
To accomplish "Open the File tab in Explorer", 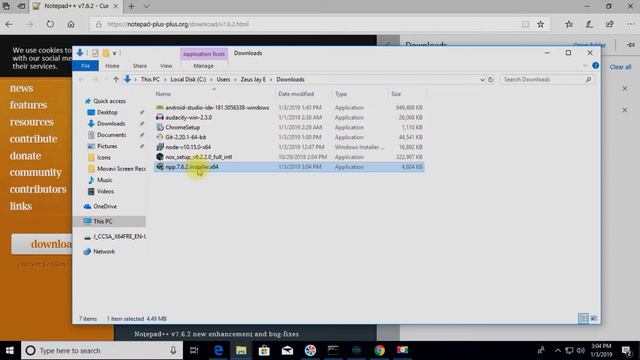I will 85,66.
